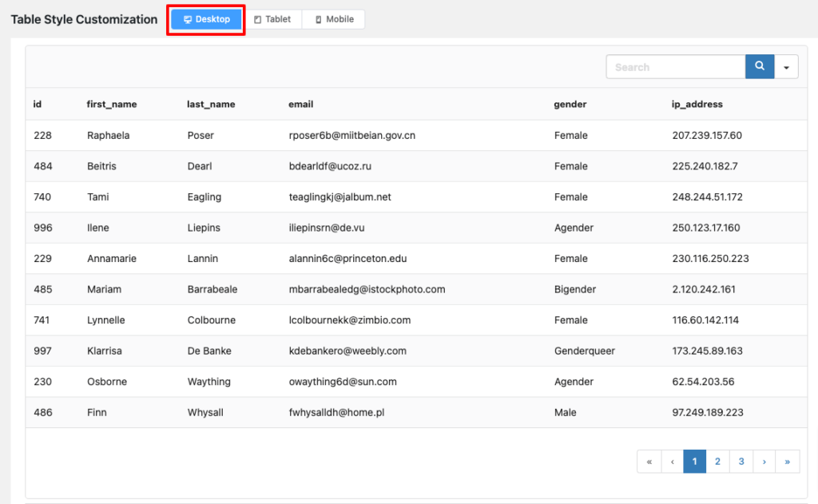Click first name Osborne

pos(107,381)
